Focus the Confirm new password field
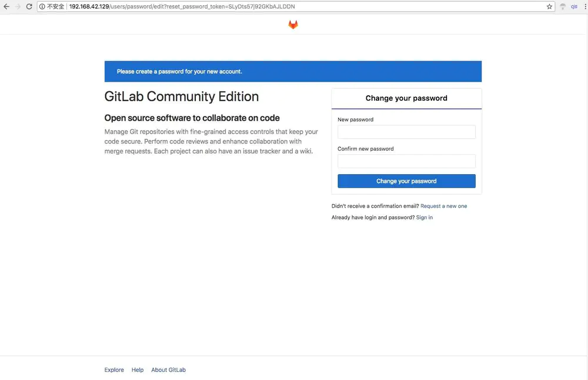Screen dimensions: 588x380 406,161
